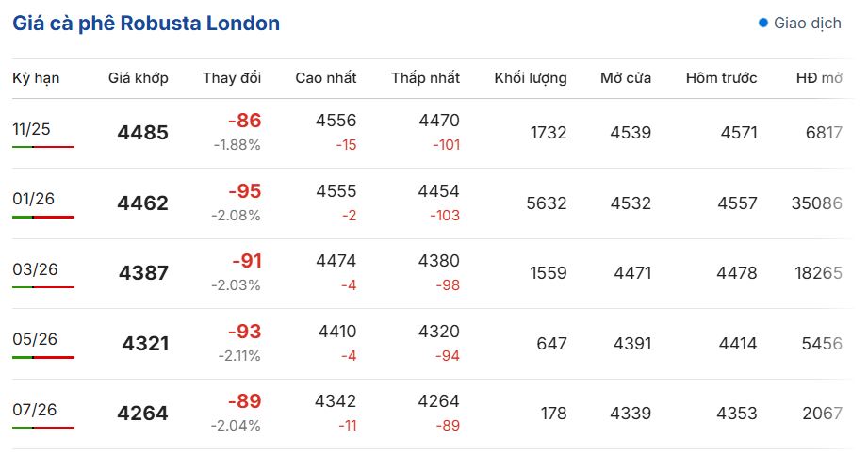Select the 03/26 contract term

coord(35,269)
